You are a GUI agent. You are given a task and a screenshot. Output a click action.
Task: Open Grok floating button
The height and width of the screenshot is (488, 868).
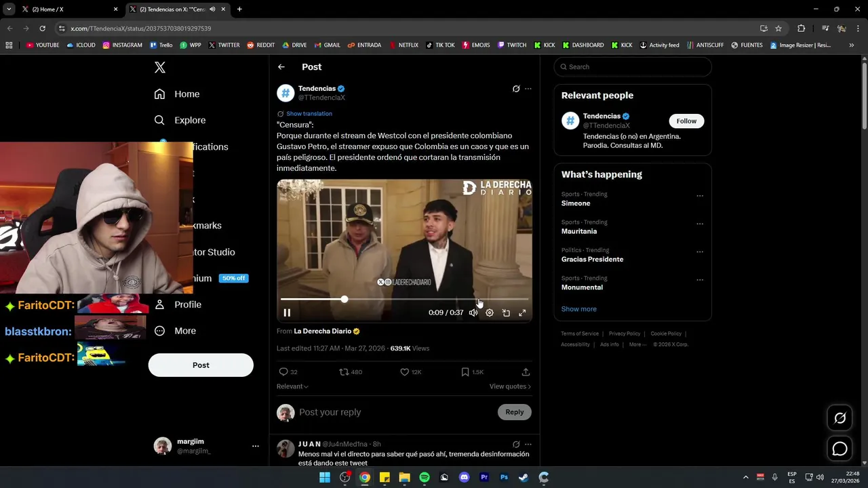tap(840, 418)
